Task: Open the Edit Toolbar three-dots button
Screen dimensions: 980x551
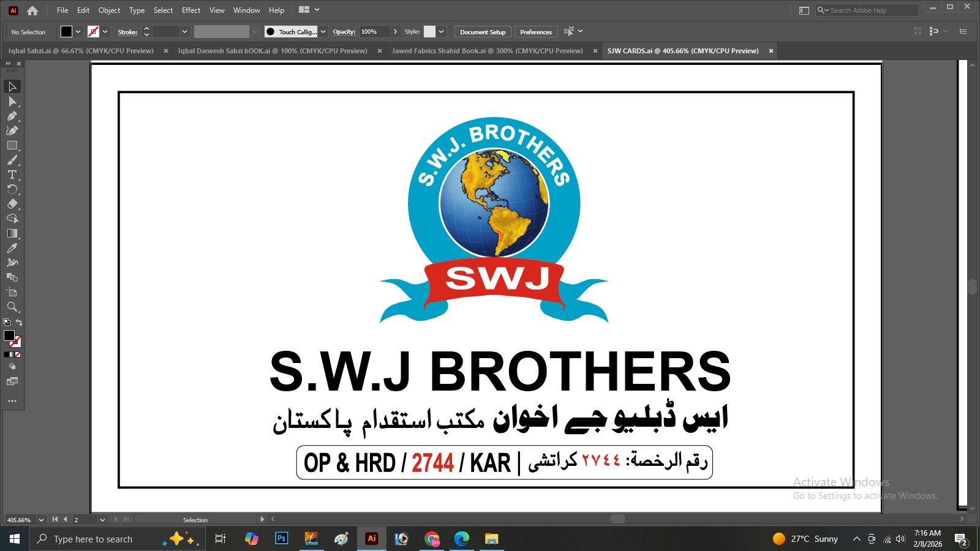Action: tap(12, 401)
